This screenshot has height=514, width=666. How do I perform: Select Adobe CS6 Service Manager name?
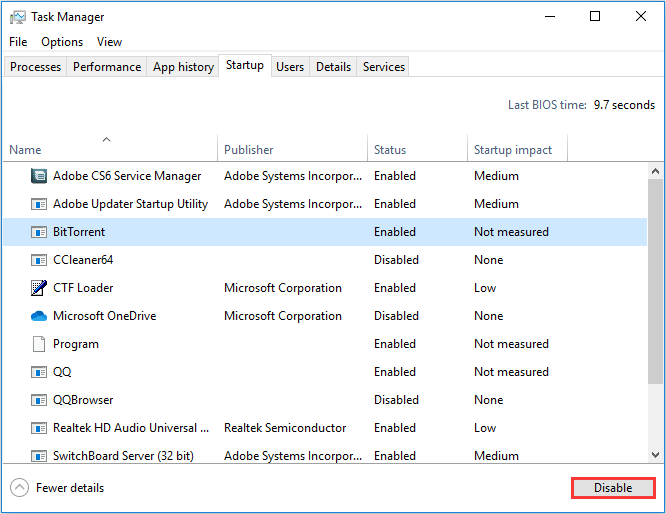(127, 176)
